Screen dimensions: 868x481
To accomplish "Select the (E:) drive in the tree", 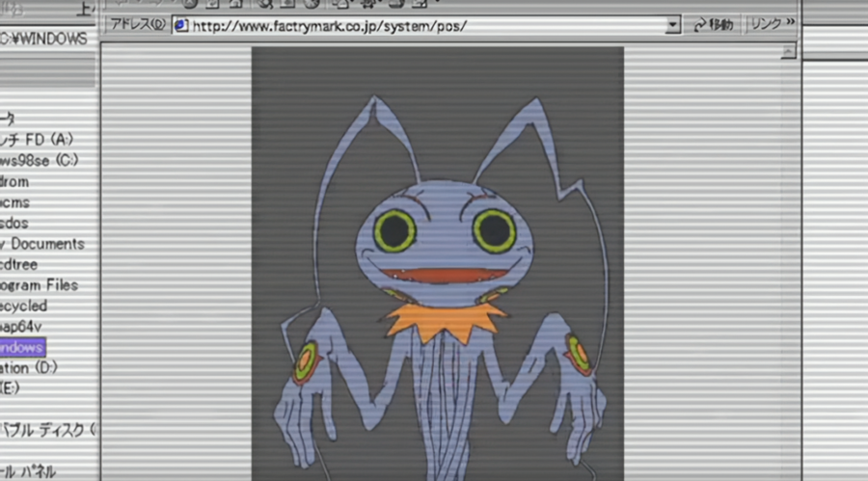I will [x=10, y=388].
